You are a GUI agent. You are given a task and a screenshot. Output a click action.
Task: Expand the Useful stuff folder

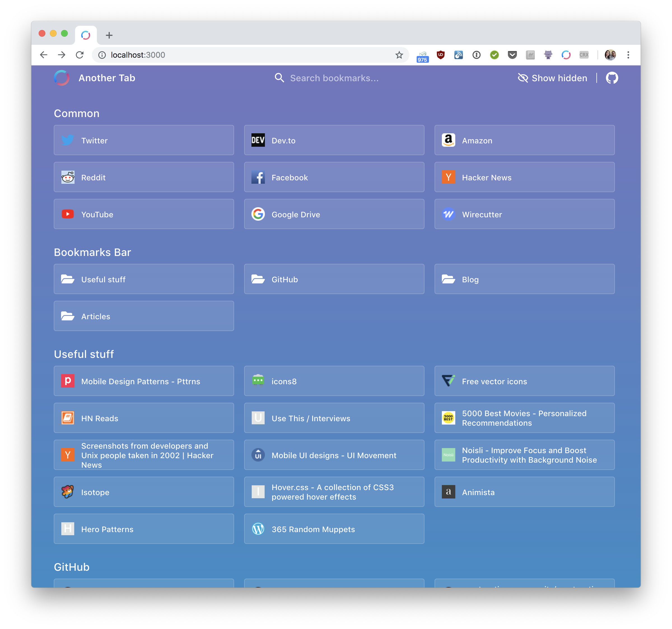pyautogui.click(x=144, y=279)
